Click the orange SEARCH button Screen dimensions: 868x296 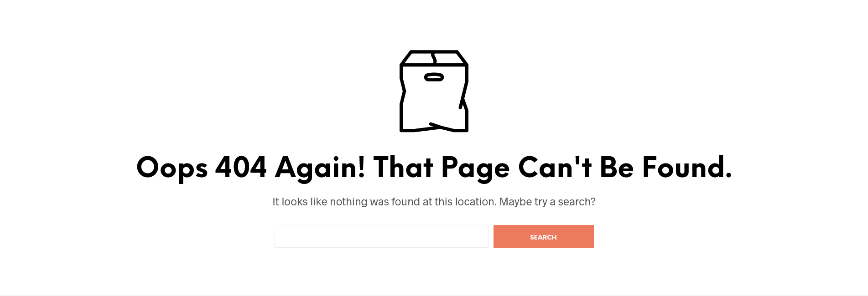point(543,236)
